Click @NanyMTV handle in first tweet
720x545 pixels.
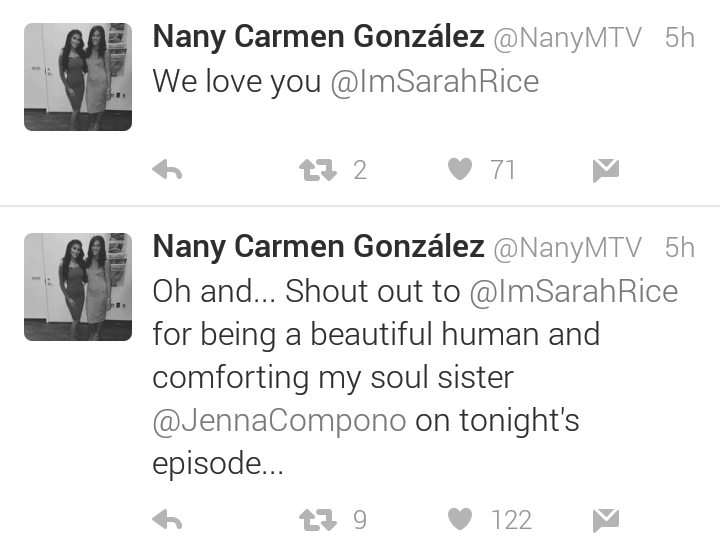click(x=568, y=38)
